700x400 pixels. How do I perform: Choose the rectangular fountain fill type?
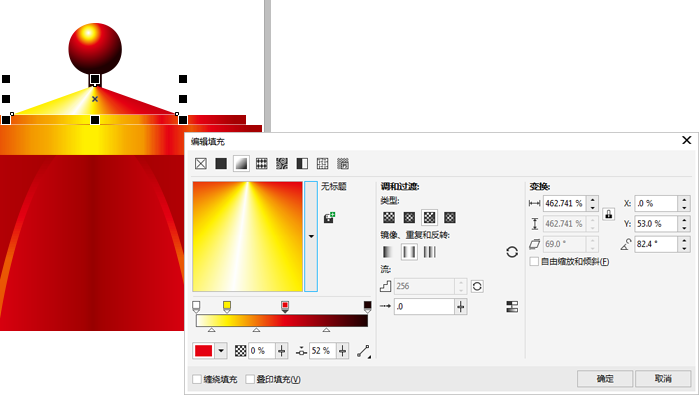coord(450,217)
